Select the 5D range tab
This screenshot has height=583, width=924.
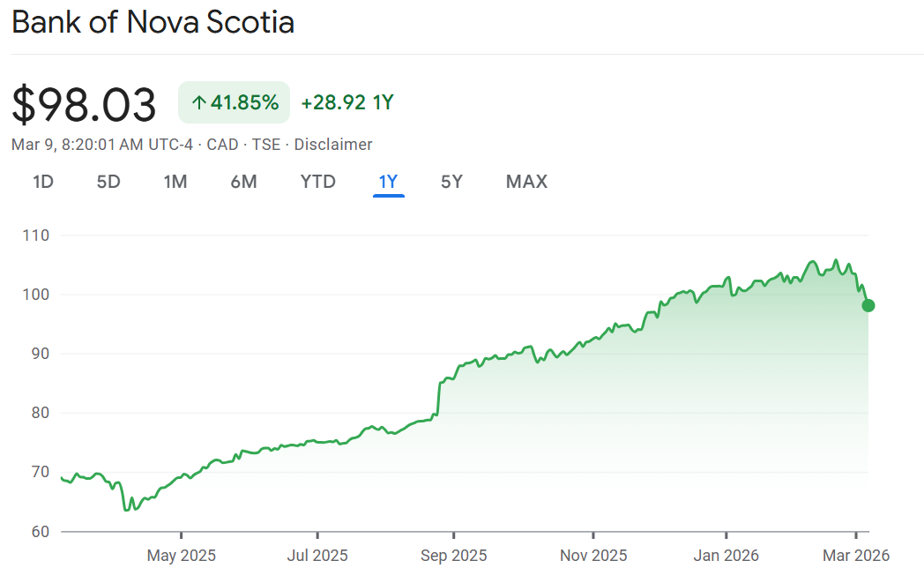108,182
